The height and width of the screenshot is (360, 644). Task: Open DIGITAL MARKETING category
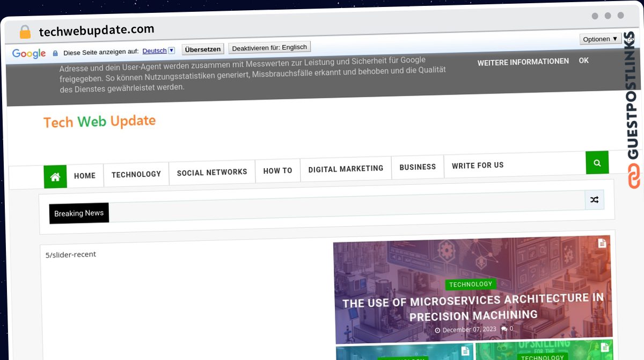(x=346, y=169)
